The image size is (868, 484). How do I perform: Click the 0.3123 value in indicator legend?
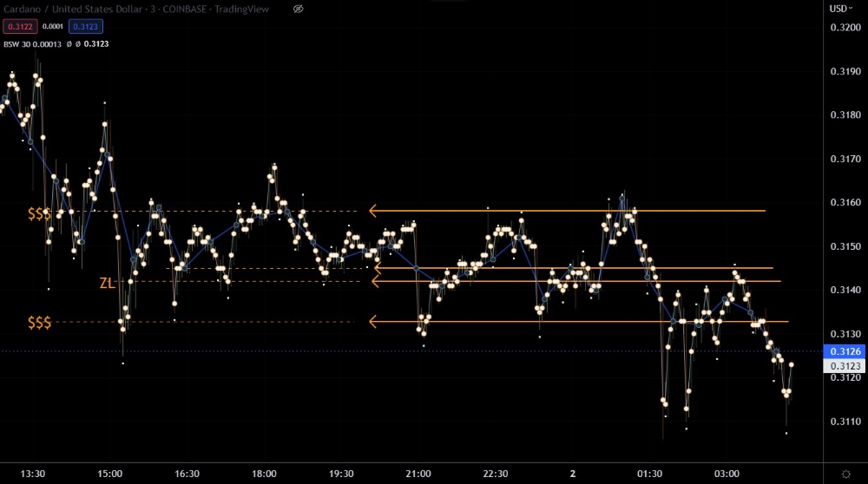coord(96,44)
